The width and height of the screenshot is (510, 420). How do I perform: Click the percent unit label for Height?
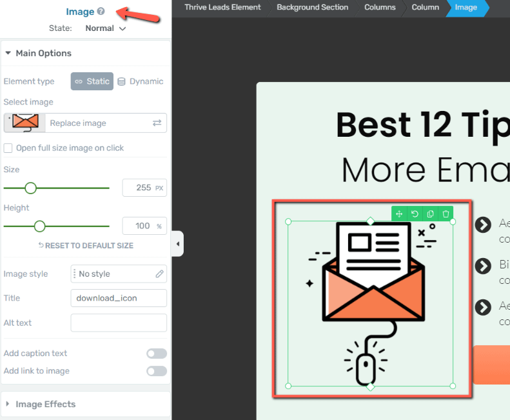(159, 226)
